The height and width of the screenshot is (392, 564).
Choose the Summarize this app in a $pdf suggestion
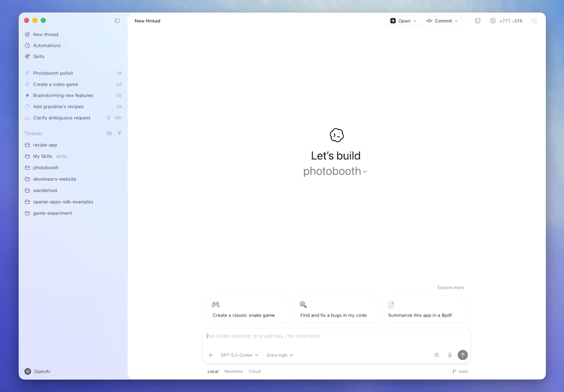click(x=424, y=309)
